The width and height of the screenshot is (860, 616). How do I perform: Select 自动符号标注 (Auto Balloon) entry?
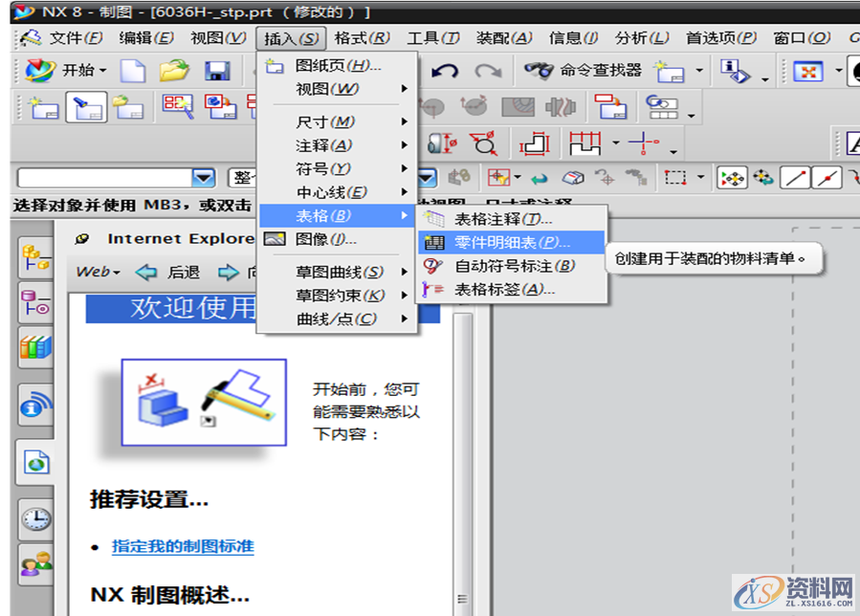tap(514, 266)
